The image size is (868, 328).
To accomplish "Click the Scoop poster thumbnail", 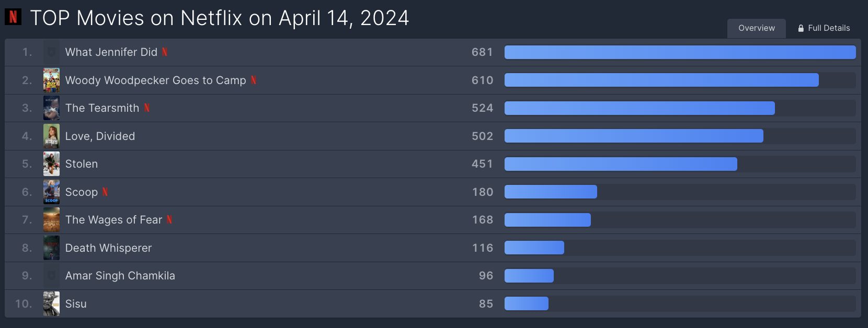I will [51, 192].
